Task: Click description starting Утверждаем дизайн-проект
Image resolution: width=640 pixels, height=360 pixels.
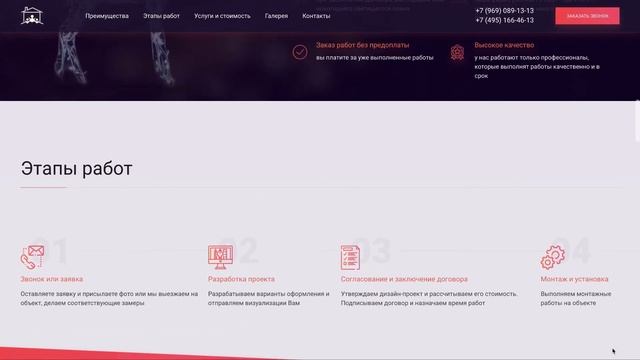Action: point(429,298)
